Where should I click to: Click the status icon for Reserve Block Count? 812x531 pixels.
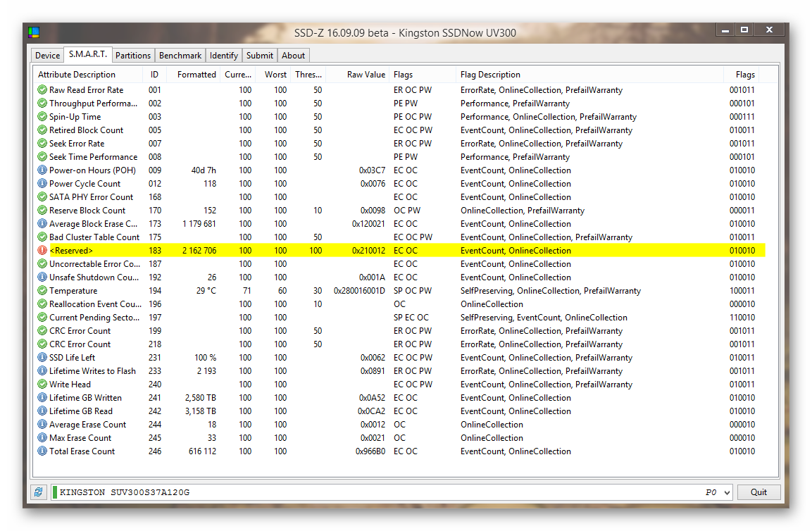[42, 211]
